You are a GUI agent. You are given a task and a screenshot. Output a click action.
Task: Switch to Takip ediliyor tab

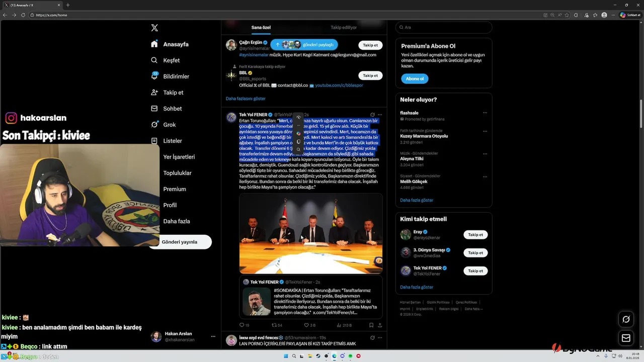click(x=344, y=27)
